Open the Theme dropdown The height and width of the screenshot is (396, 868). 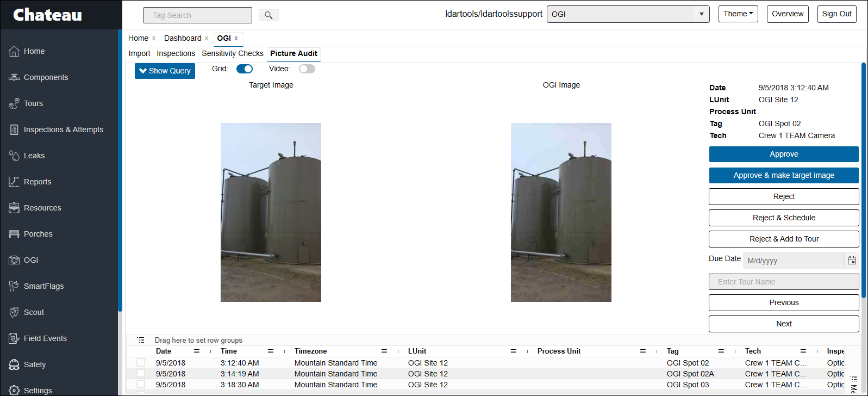[738, 14]
